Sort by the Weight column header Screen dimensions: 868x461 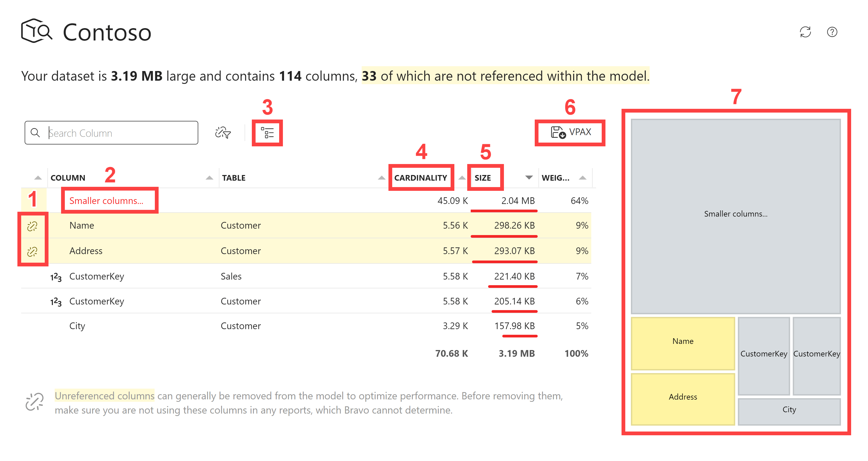click(x=555, y=178)
